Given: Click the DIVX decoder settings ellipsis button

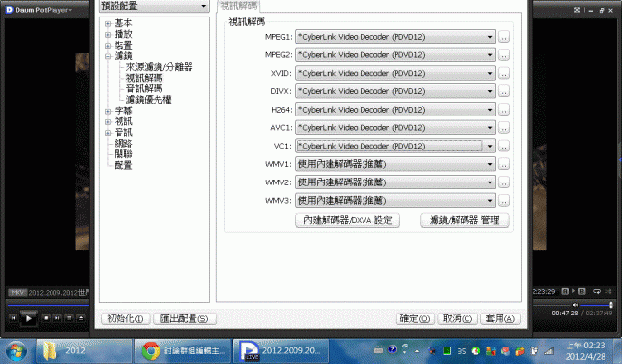Looking at the screenshot, I should (x=503, y=91).
